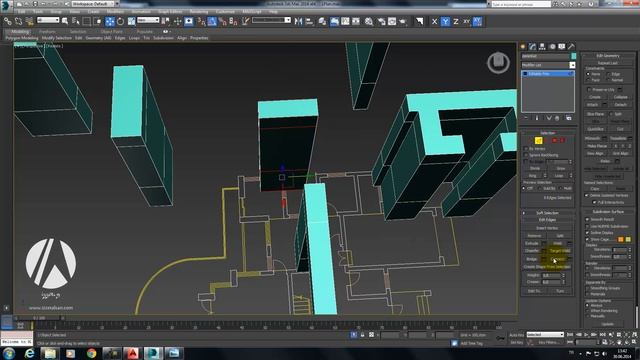The height and width of the screenshot is (360, 640).
Task: Toggle the 3D Snaps icon
Action: click(x=202, y=21)
